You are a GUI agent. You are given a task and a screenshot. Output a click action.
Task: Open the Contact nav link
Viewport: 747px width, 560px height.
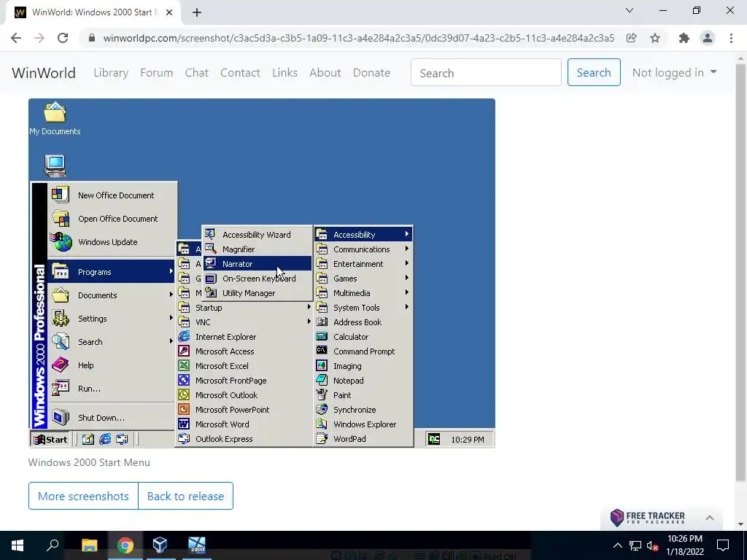tap(240, 72)
